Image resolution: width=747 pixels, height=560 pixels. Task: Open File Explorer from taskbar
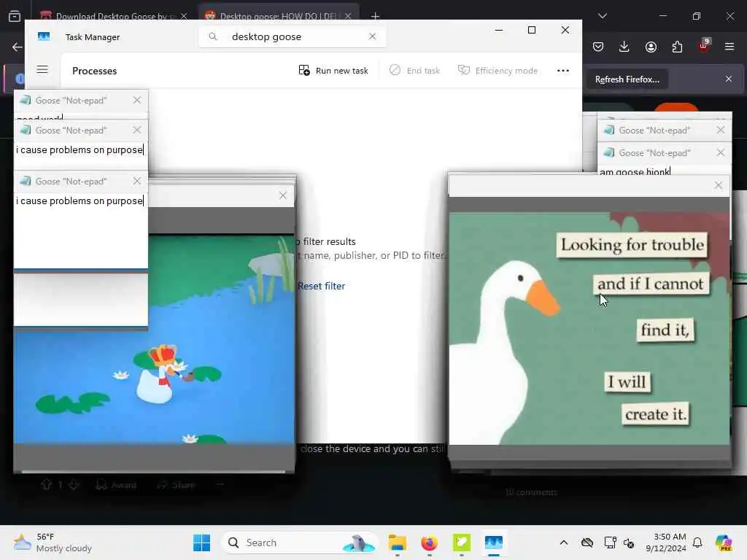click(x=398, y=542)
